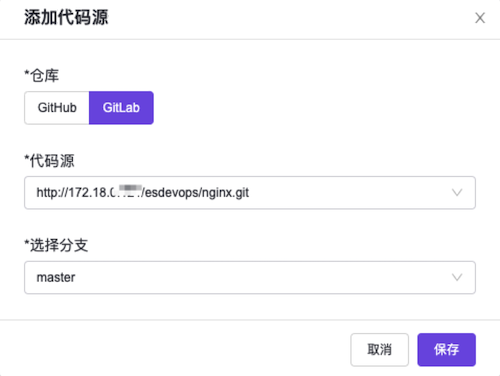Click the 添加代码源 dialog title

coord(66,17)
